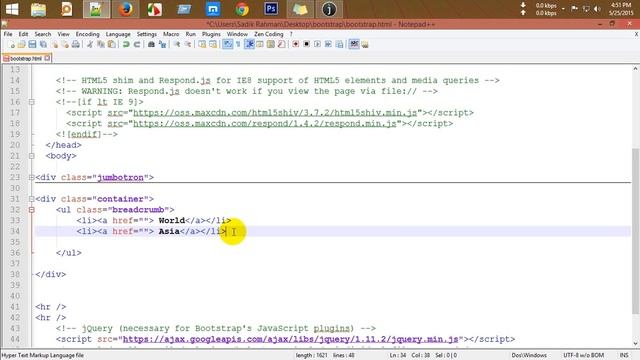Close the bootstrap.html tab with its X
Image resolution: width=640 pixels, height=360 pixels.
tap(47, 58)
